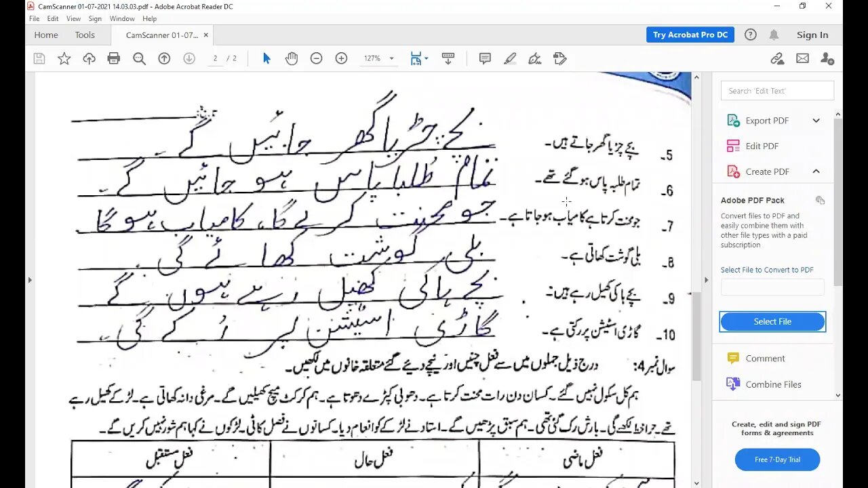Click the Select File button
Screen dimensions: 868x488
click(x=772, y=321)
